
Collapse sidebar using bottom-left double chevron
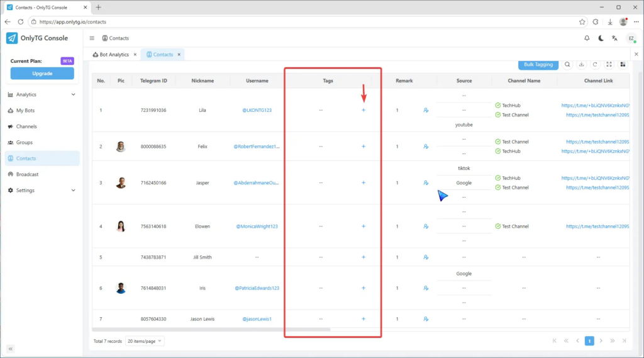click(x=11, y=349)
